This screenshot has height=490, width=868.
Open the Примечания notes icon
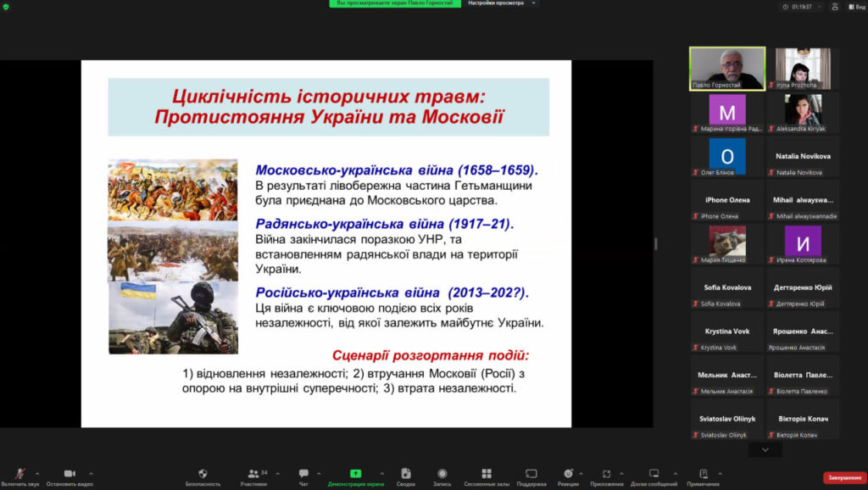coord(704,475)
